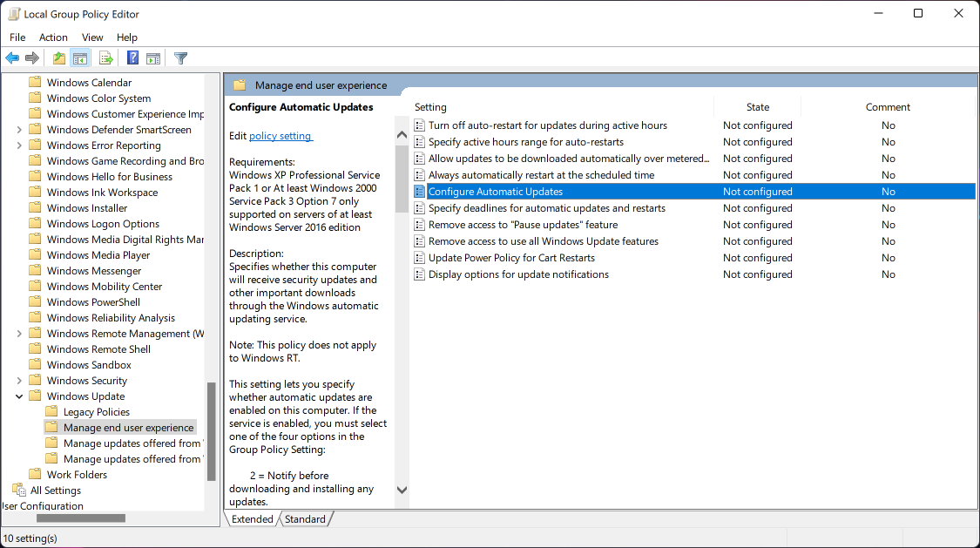Click the All Settings icon in the sidebar
Image resolution: width=980 pixels, height=548 pixels.
pyautogui.click(x=19, y=490)
